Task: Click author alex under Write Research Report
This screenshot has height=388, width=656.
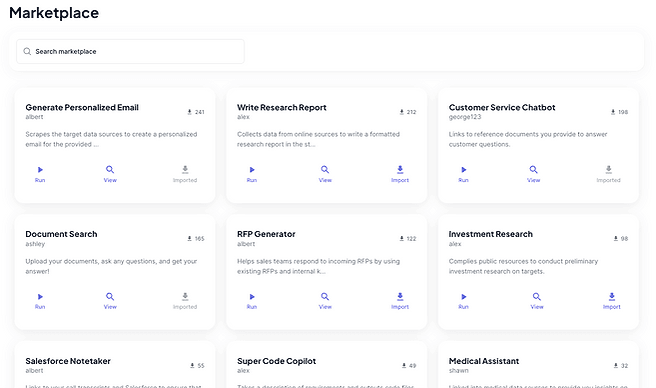Action: [243, 117]
